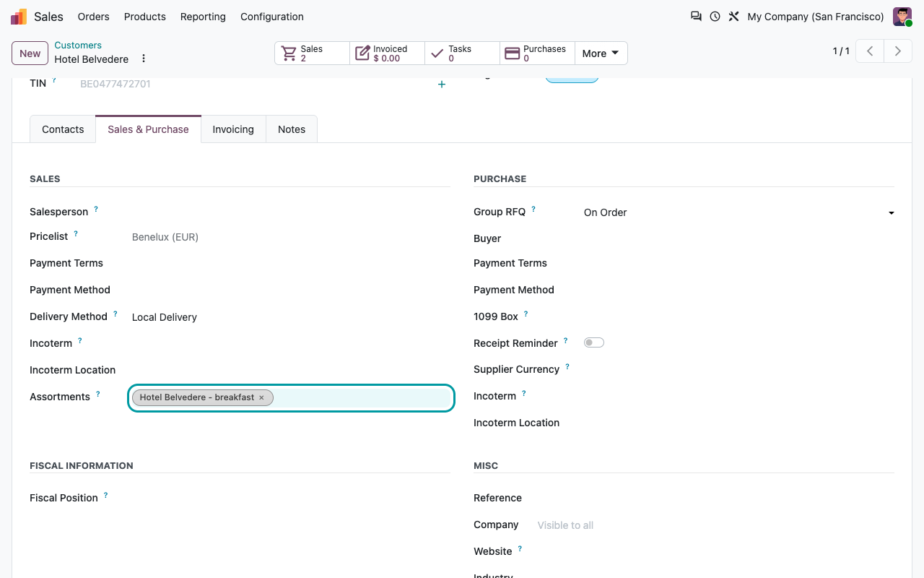Click the Company field showing 'Visible to all'
The width and height of the screenshot is (924, 578).
715,525
